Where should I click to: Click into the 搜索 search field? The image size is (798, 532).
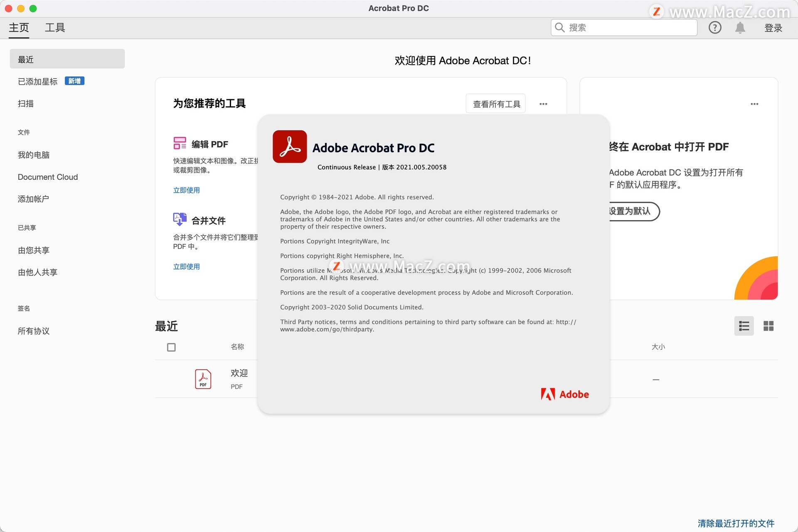(x=624, y=27)
